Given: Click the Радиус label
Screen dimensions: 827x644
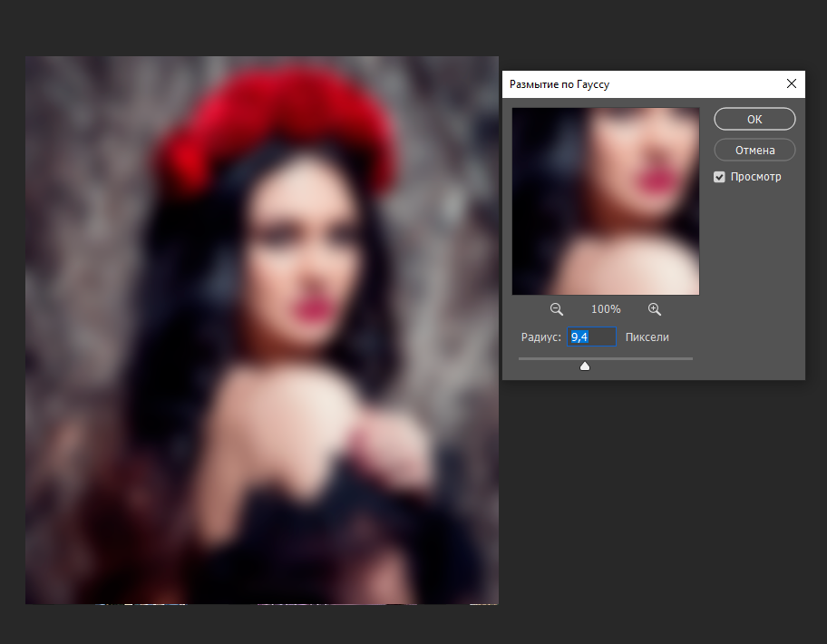Looking at the screenshot, I should tap(541, 337).
